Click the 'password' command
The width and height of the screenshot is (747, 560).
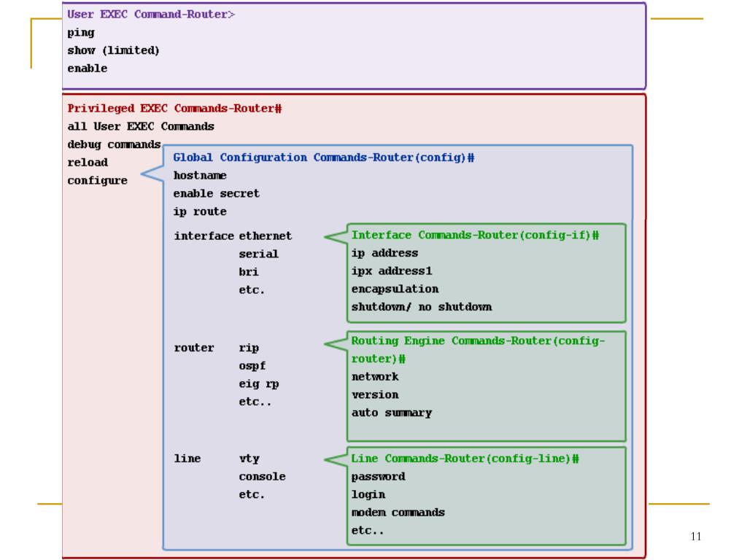tap(379, 477)
